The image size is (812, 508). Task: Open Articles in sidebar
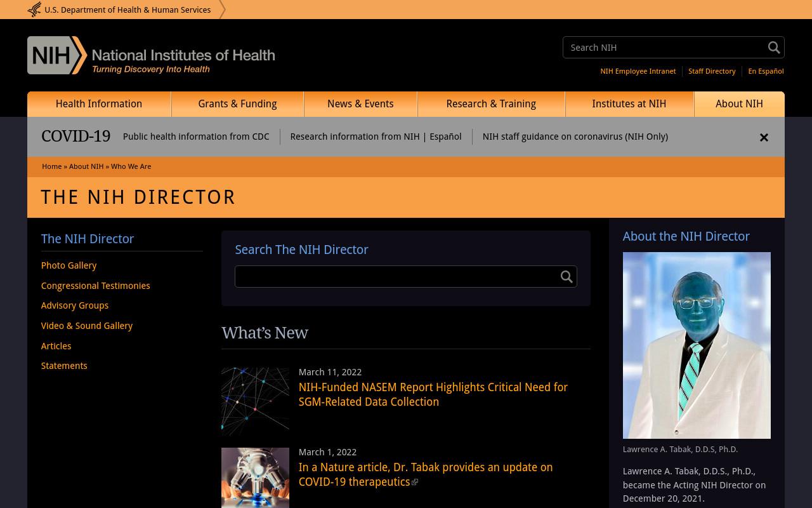tap(56, 346)
